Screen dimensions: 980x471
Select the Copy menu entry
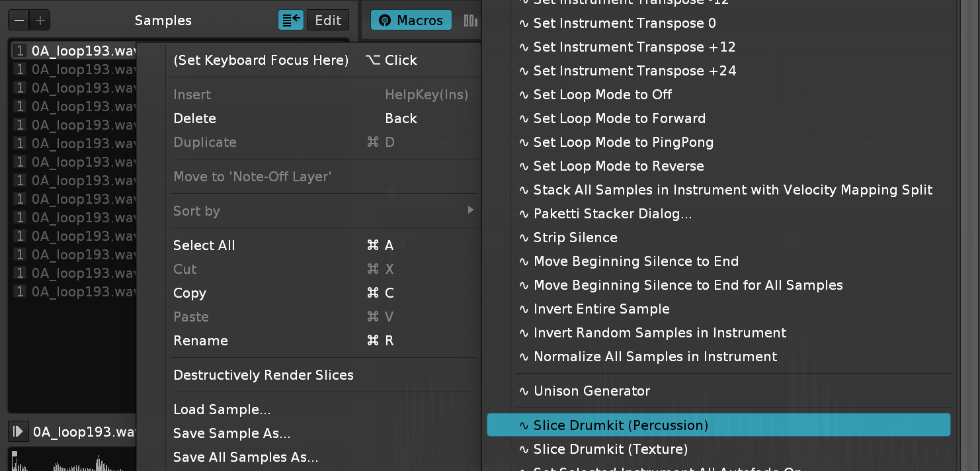[190, 293]
